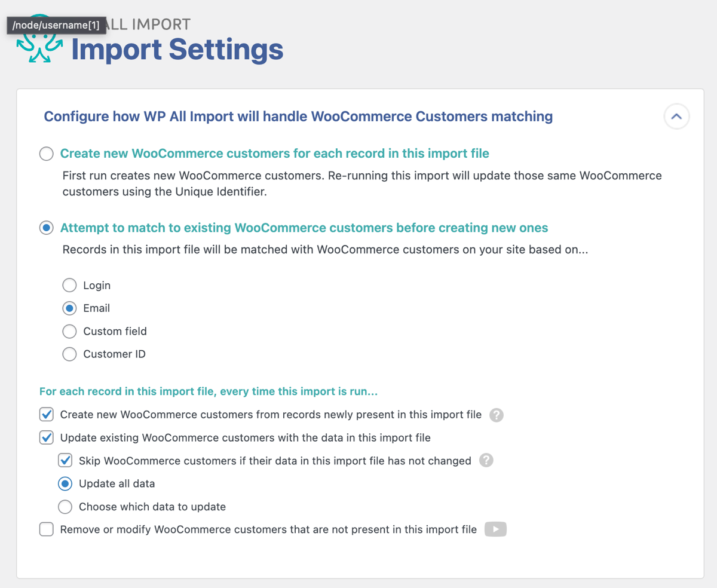Click 'For each record in this import file' text
This screenshot has height=588, width=717.
[209, 392]
